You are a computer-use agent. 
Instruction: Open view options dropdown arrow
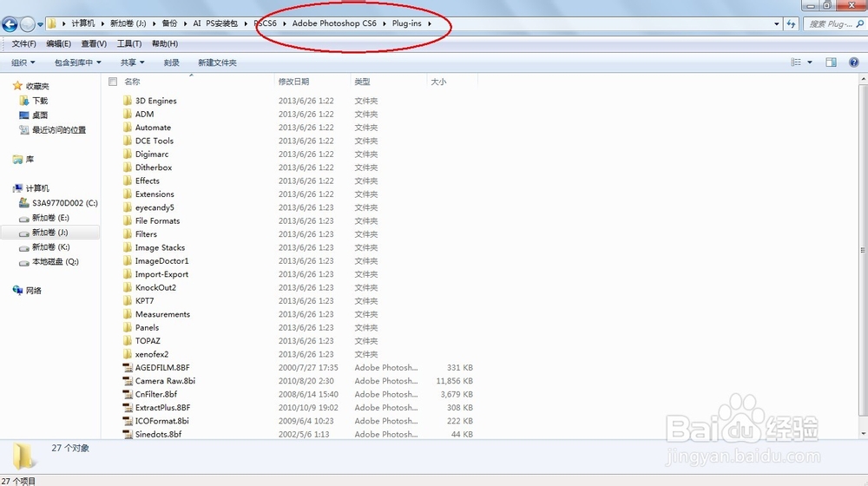click(x=809, y=62)
